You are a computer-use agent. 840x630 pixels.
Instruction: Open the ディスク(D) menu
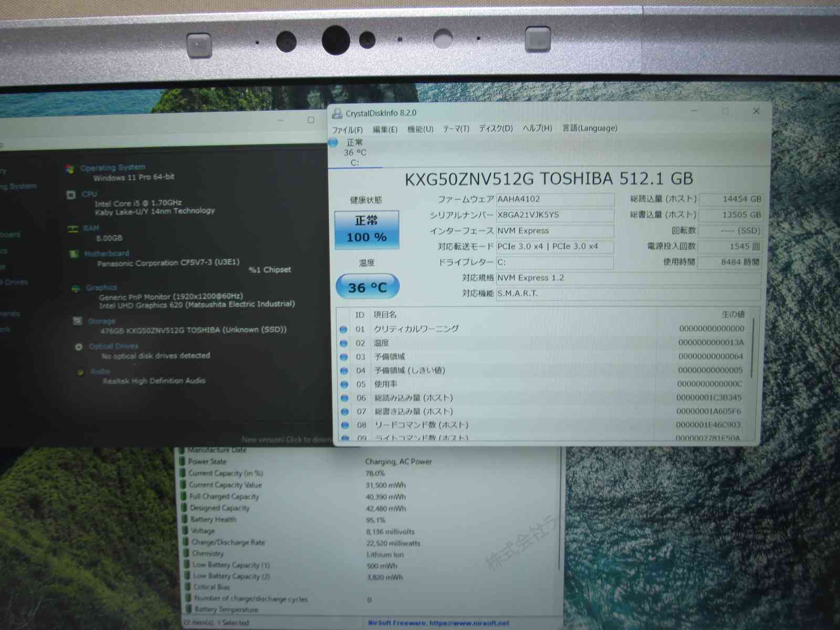point(495,129)
